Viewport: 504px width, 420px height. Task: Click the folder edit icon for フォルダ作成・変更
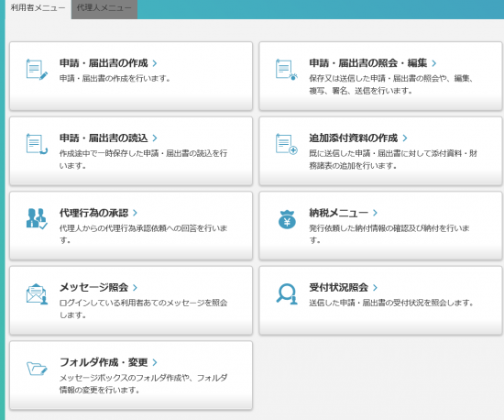coord(37,369)
